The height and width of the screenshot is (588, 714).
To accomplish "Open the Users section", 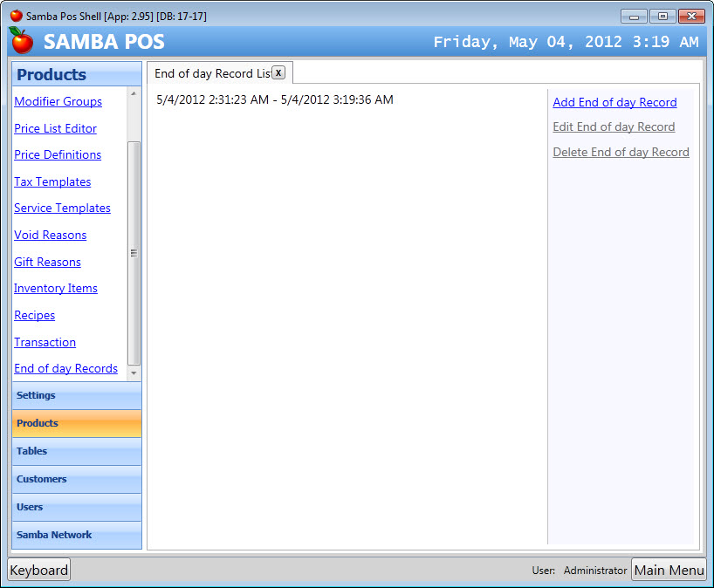I will (77, 507).
